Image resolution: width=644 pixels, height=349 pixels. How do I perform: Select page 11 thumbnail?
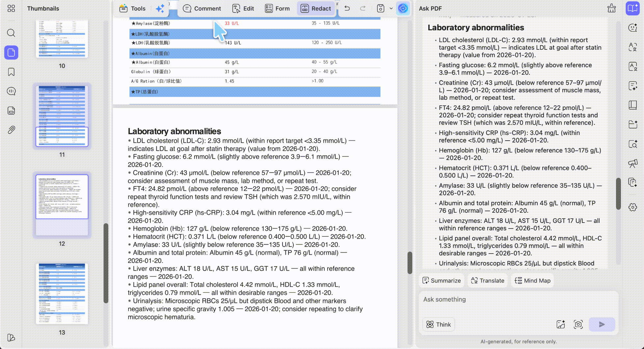tap(62, 116)
